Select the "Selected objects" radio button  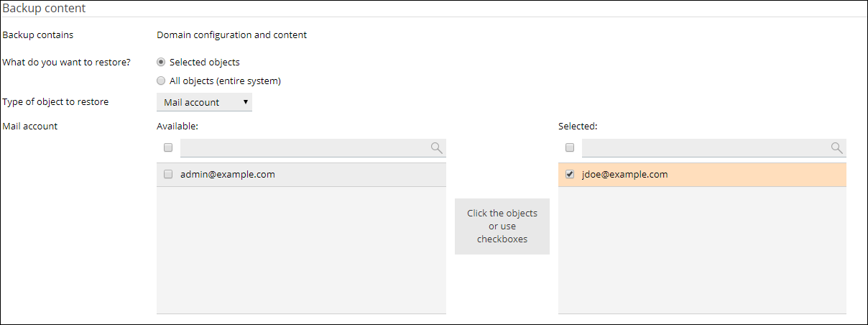161,62
